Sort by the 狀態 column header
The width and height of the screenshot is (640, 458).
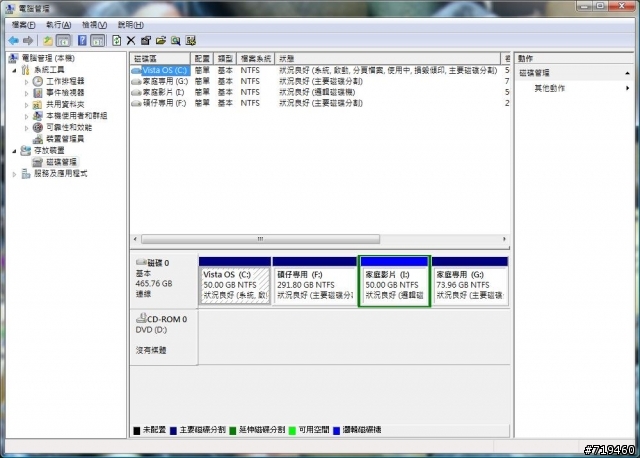(x=387, y=58)
